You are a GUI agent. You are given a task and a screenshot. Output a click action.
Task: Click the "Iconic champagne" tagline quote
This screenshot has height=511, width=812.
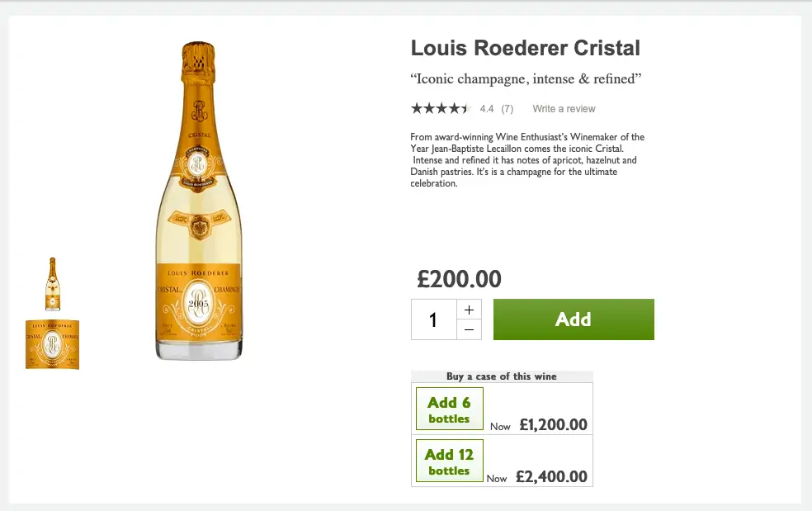(526, 79)
